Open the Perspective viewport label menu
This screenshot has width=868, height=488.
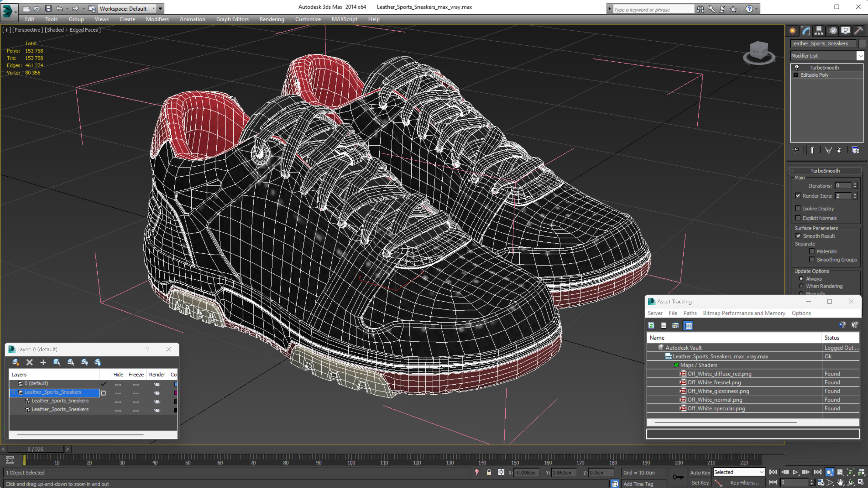pos(28,29)
